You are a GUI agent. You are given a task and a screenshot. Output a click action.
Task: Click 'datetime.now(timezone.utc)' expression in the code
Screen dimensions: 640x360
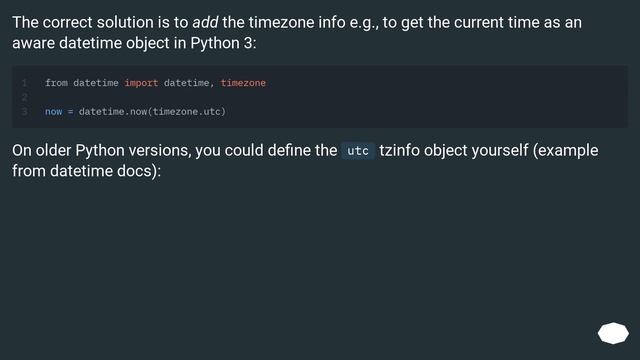click(152, 111)
